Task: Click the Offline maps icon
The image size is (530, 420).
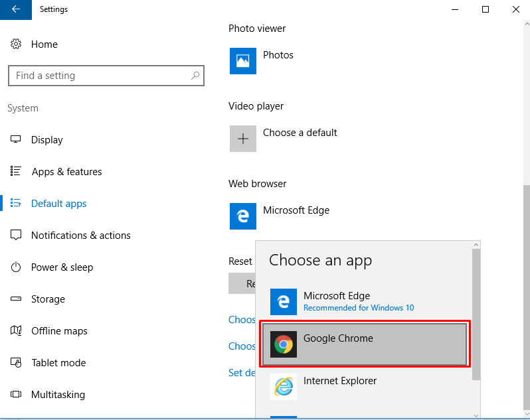Action: click(x=16, y=330)
